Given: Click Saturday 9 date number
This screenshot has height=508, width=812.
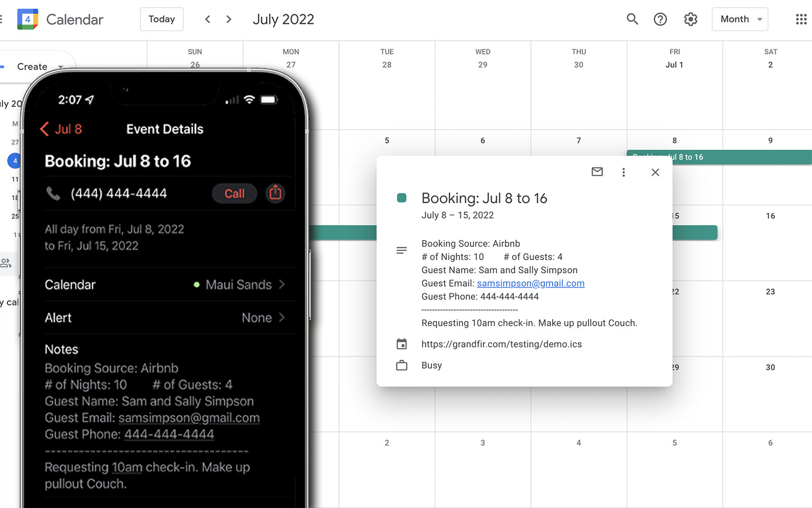Looking at the screenshot, I should (770, 140).
